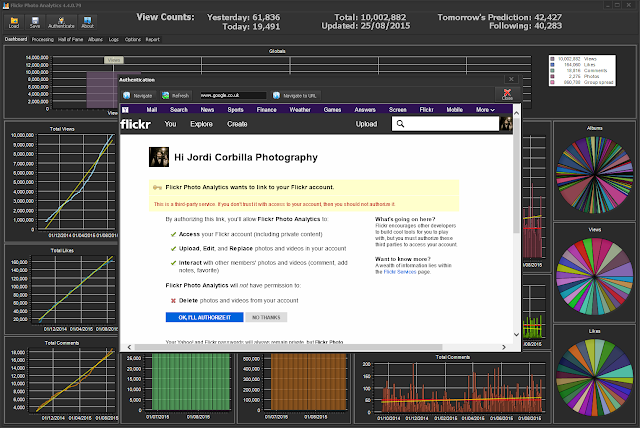Click Flickr in the Yahoo bar
The height and width of the screenshot is (428, 640).
[x=427, y=110]
